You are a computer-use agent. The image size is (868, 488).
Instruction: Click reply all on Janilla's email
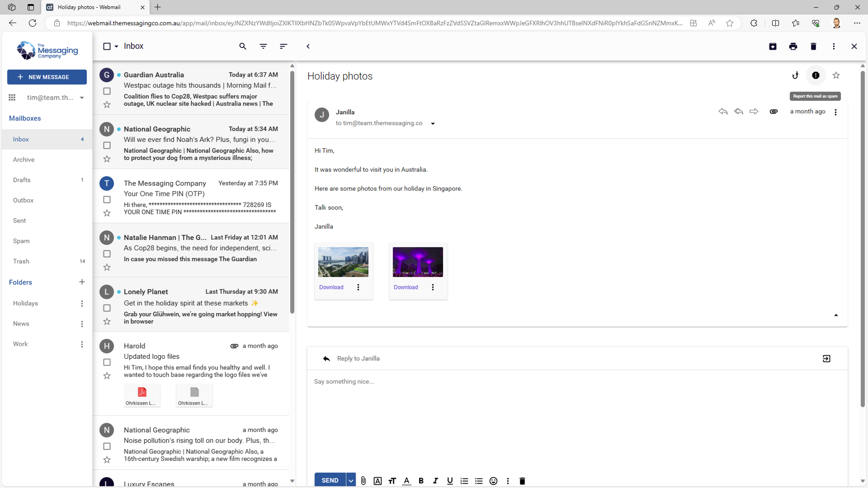[x=738, y=111]
